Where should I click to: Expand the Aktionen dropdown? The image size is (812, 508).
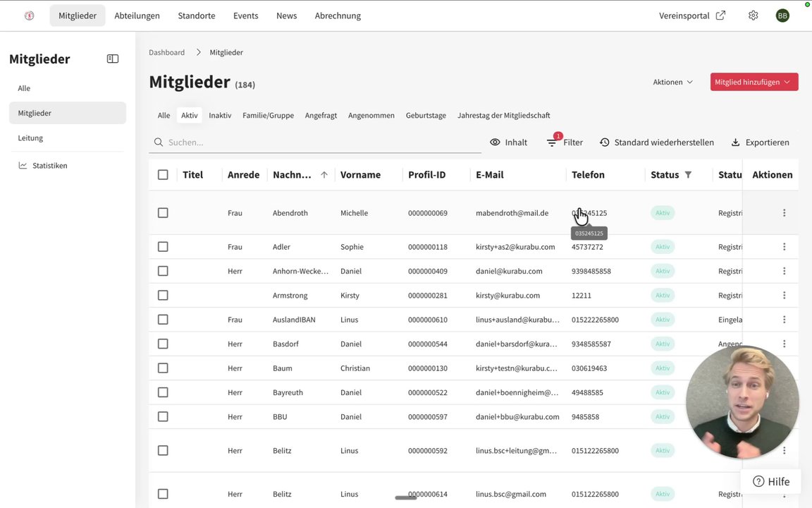click(x=672, y=82)
